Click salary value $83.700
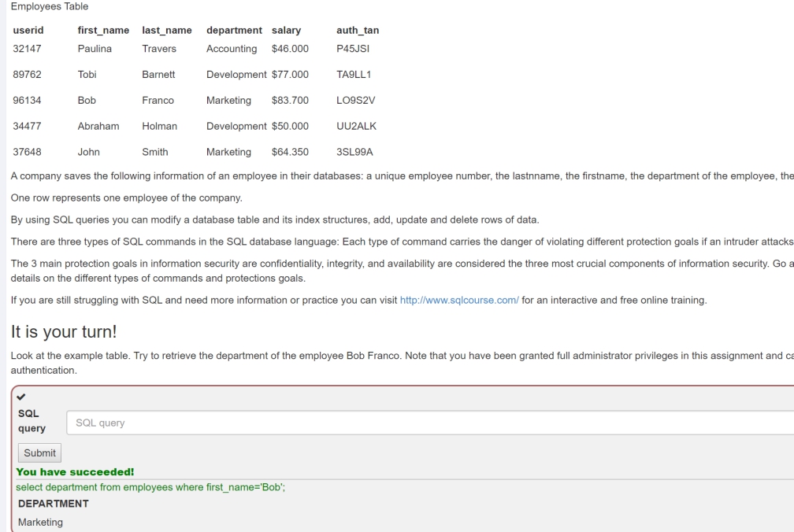Viewport: 794px width, 532px height. 290,100
